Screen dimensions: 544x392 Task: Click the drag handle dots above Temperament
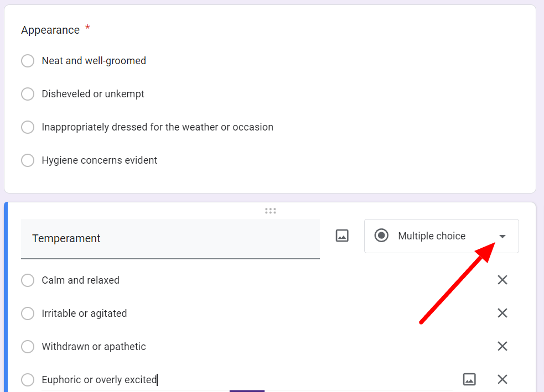(270, 211)
